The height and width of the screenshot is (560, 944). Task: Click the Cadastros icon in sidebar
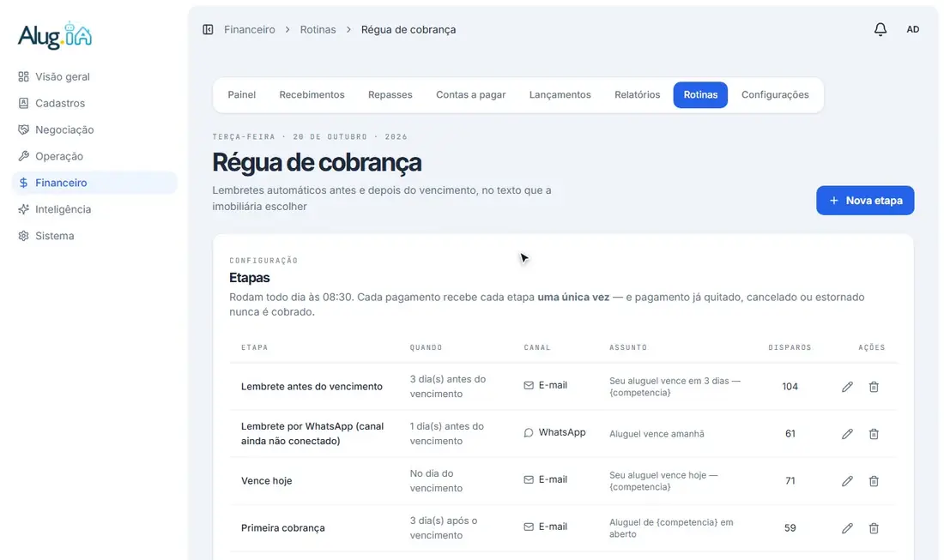pyautogui.click(x=23, y=103)
